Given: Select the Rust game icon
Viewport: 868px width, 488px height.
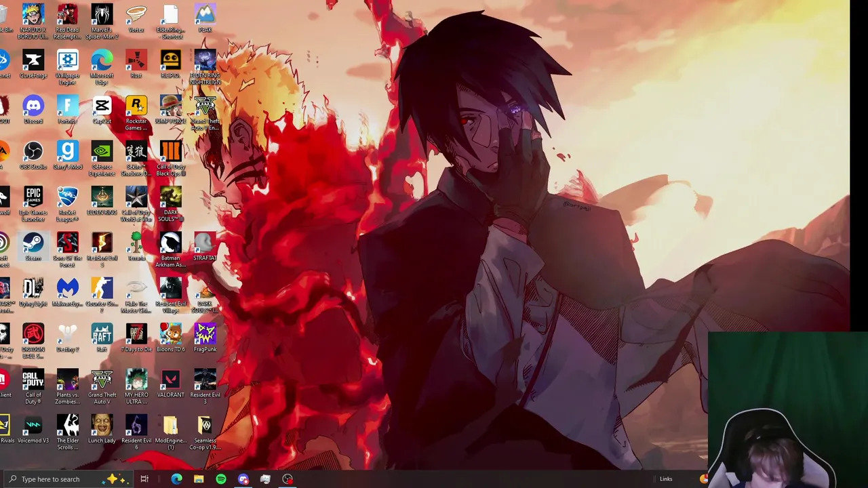Looking at the screenshot, I should [x=136, y=64].
